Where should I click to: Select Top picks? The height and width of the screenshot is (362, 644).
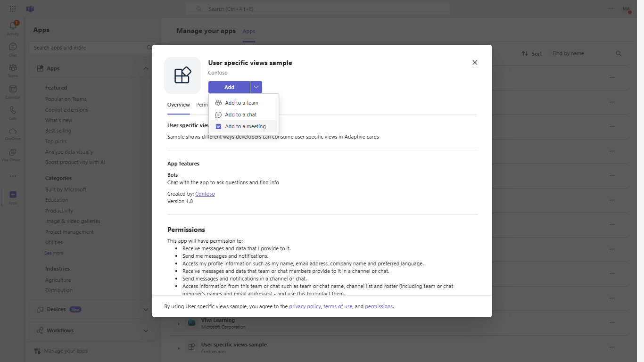[56, 141]
